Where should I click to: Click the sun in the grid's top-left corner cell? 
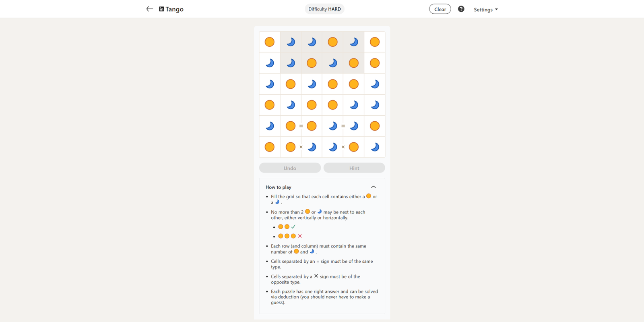[x=270, y=42]
